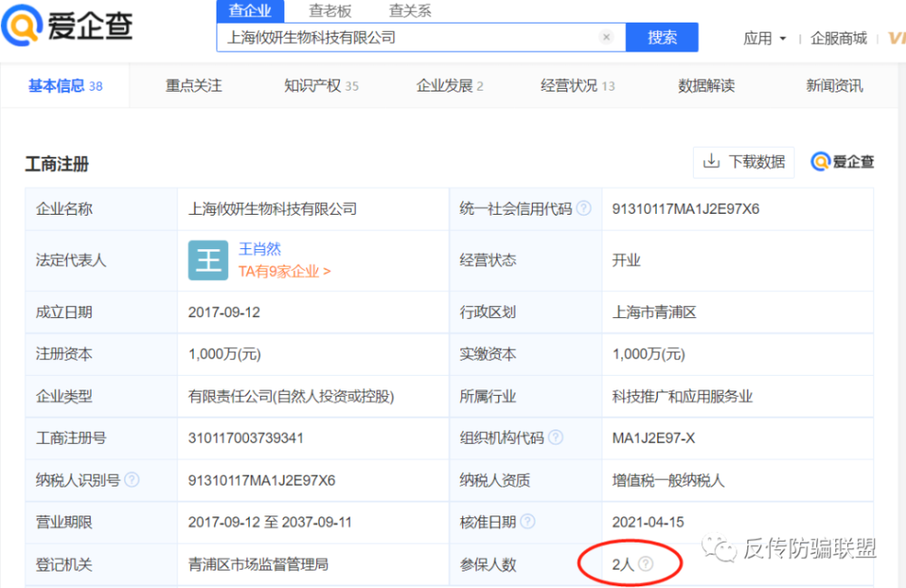Viewport: 906px width, 588px height.
Task: Select the 查企业 search tab
Action: 250,10
